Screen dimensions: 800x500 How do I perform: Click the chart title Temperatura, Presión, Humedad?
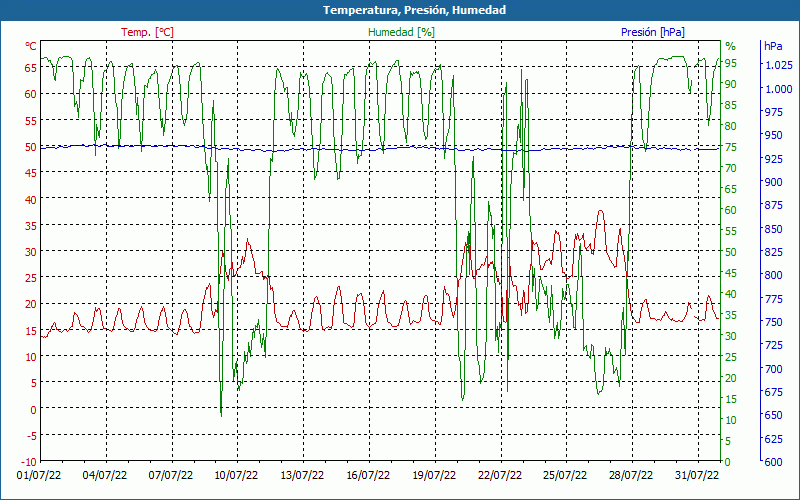point(414,10)
